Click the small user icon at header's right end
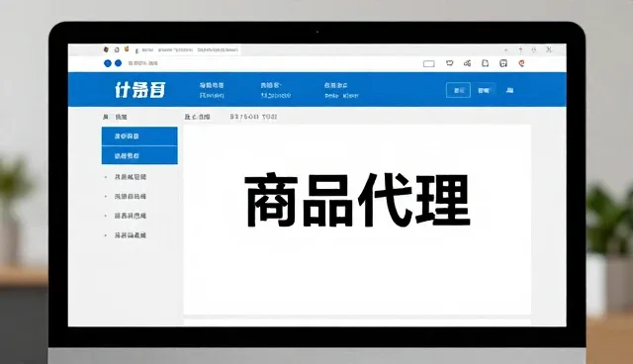The width and height of the screenshot is (633, 364). coord(510,90)
